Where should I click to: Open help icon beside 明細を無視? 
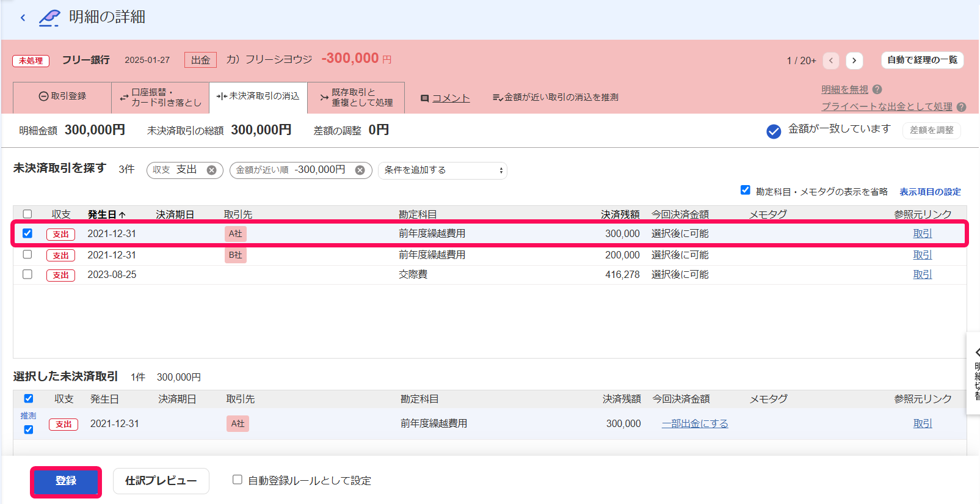877,89
